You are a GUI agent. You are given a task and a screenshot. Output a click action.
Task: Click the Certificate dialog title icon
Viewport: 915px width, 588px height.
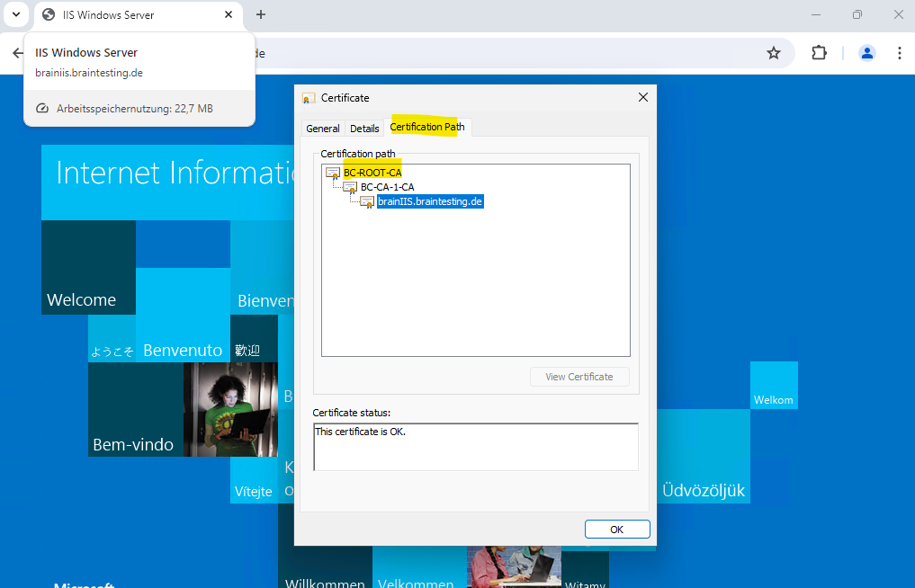coord(308,98)
